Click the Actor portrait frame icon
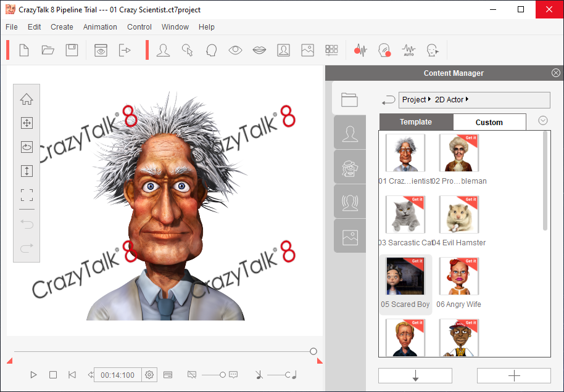 click(x=283, y=50)
